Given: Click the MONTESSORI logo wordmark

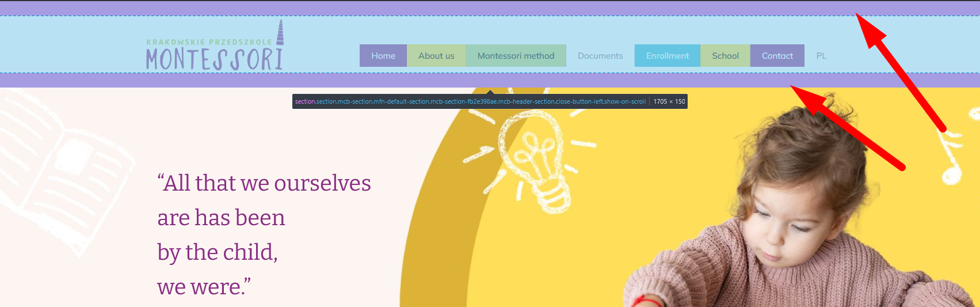Looking at the screenshot, I should [215, 59].
